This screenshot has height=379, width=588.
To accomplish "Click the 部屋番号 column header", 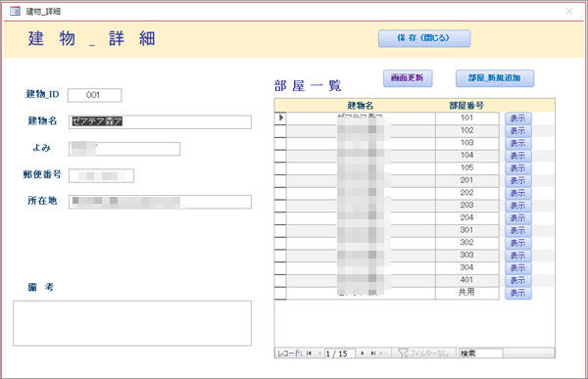I will click(x=466, y=106).
